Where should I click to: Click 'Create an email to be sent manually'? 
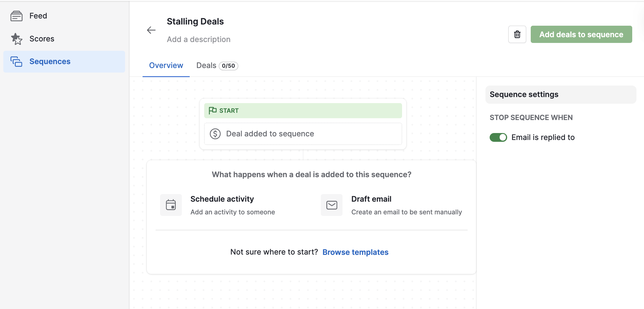[x=407, y=212]
